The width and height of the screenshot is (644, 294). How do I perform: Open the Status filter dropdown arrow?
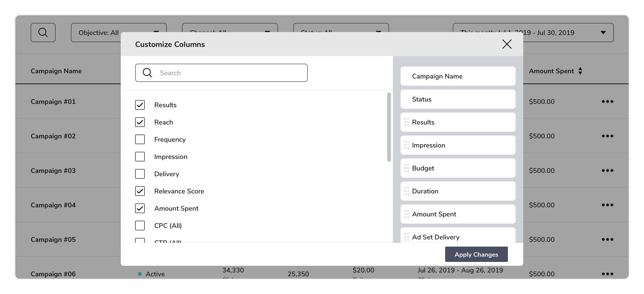379,32
